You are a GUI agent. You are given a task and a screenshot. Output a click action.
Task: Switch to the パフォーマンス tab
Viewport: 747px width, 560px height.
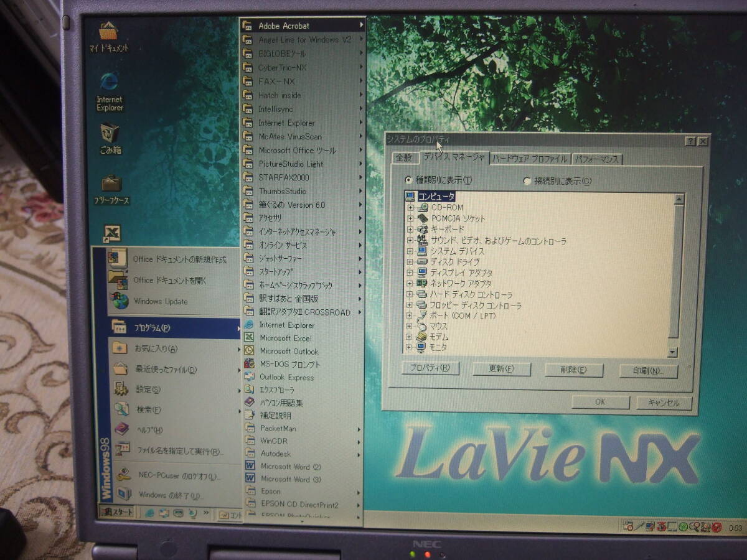(x=596, y=159)
